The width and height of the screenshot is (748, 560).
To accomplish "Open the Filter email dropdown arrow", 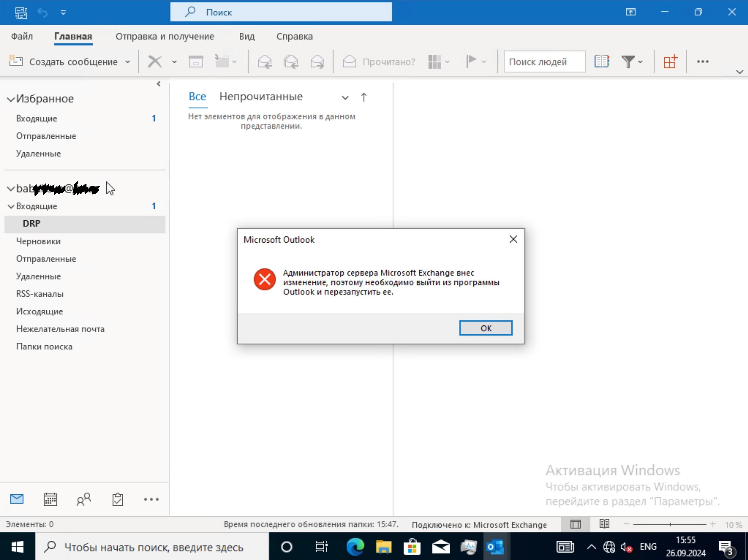I will pyautogui.click(x=640, y=62).
